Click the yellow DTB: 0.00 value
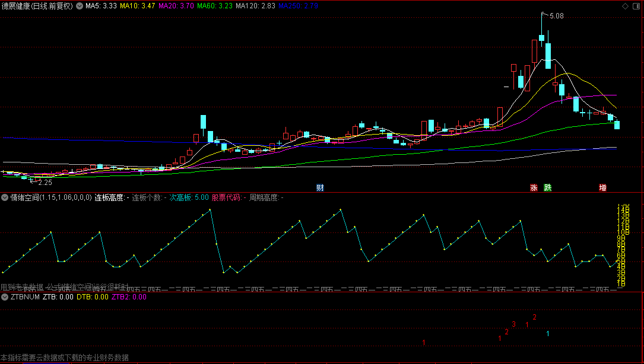Screen dimensions: 644x364 click(x=93, y=296)
